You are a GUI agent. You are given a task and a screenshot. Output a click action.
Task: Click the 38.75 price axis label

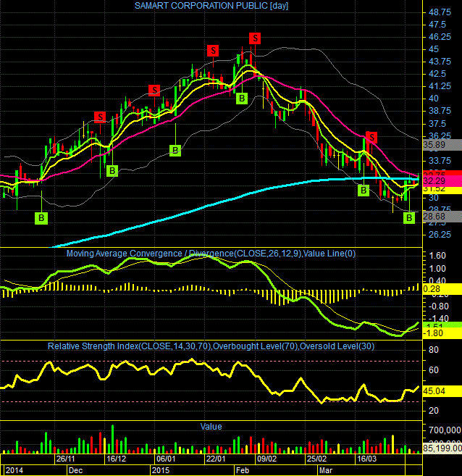[440, 111]
